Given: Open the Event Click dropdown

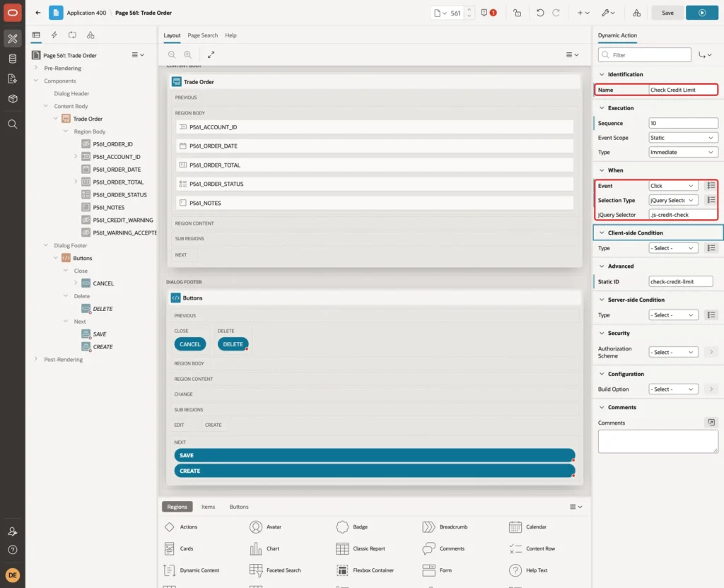Looking at the screenshot, I should (673, 186).
